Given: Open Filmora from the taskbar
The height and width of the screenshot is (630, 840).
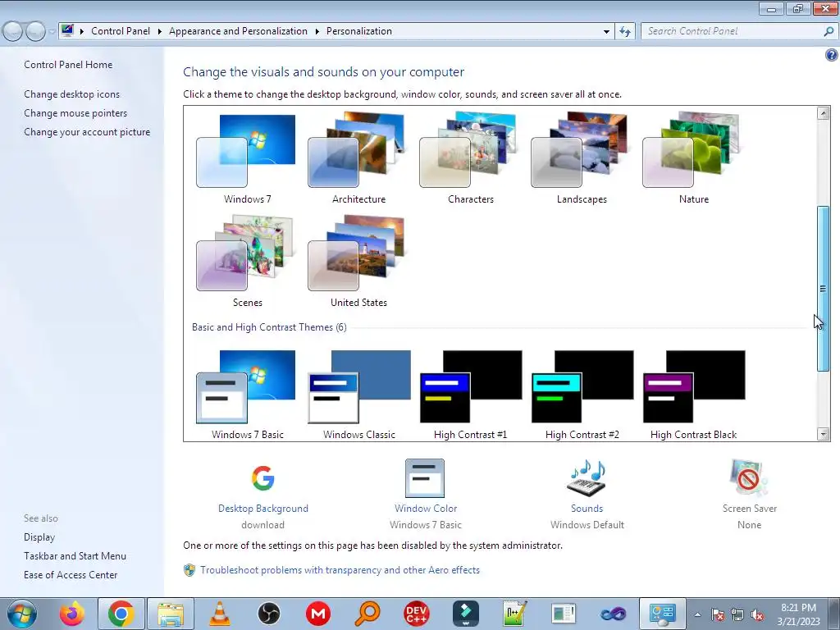Looking at the screenshot, I should tap(466, 614).
